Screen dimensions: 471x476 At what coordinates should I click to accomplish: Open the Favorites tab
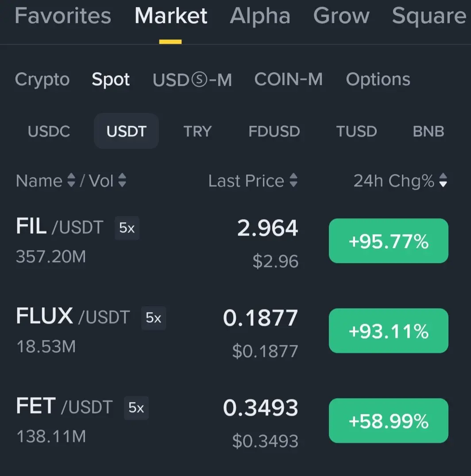63,16
